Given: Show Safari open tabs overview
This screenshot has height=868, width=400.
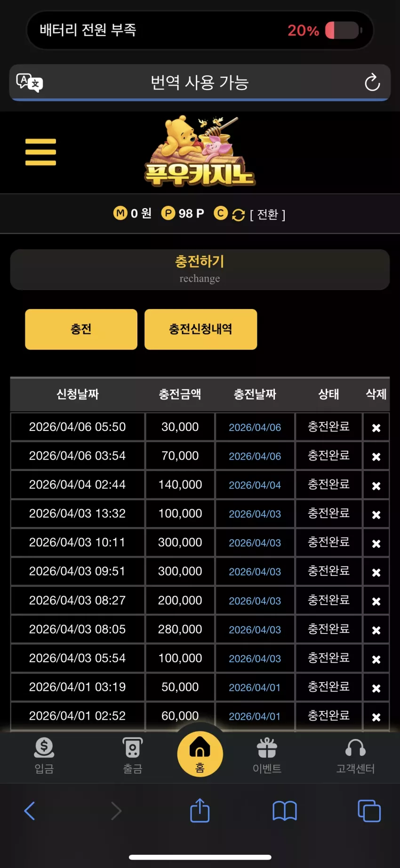Looking at the screenshot, I should coord(369,811).
